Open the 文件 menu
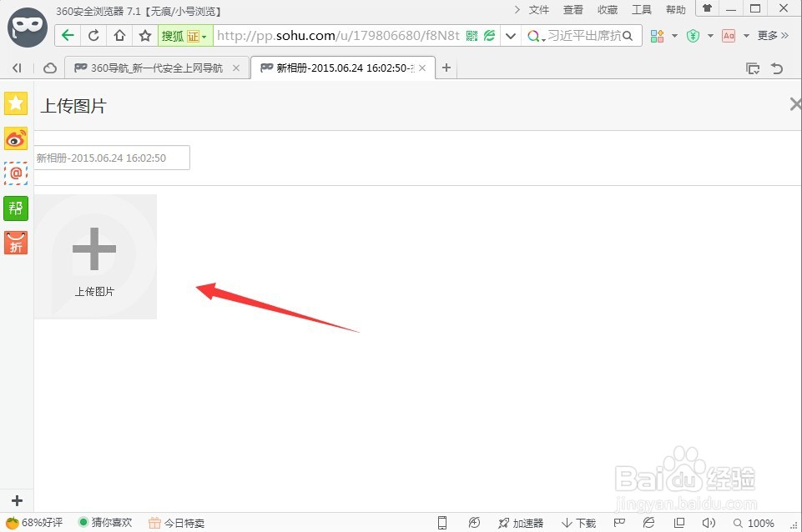Screen dimensions: 802x532 538,10
